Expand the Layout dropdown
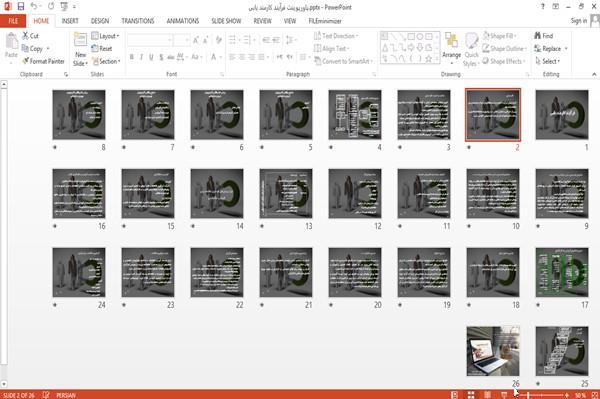Viewport: 600px width, 399px height. pyautogui.click(x=105, y=36)
